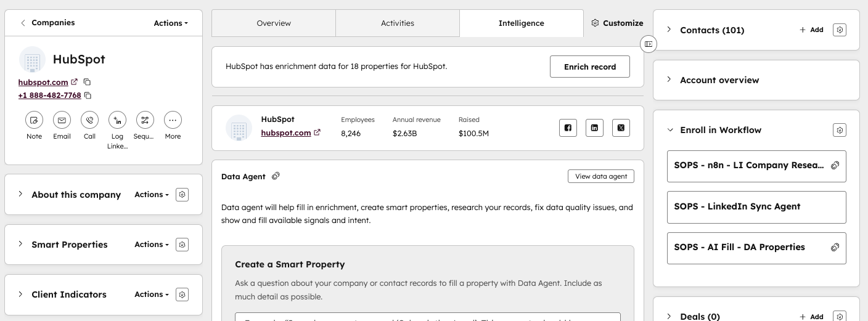Image resolution: width=868 pixels, height=321 pixels.
Task: Switch to the Activities tab
Action: 398,23
